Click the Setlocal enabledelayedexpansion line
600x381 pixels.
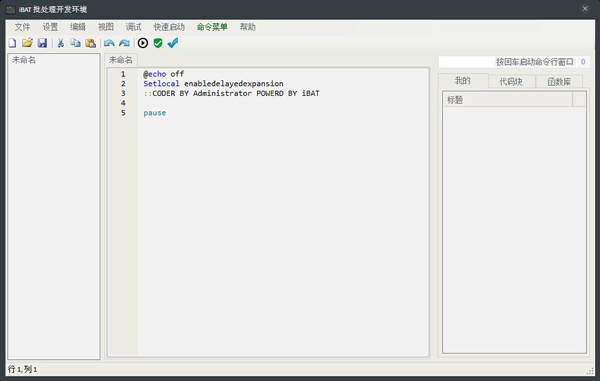pos(213,83)
